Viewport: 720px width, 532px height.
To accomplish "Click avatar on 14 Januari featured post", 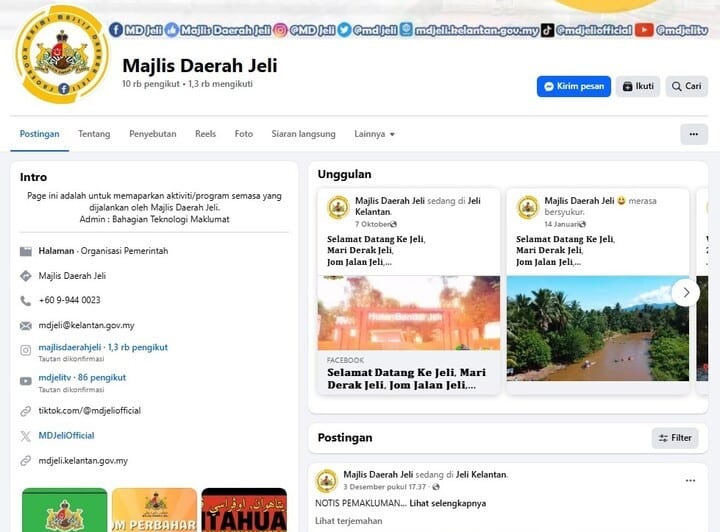I will pos(528,207).
